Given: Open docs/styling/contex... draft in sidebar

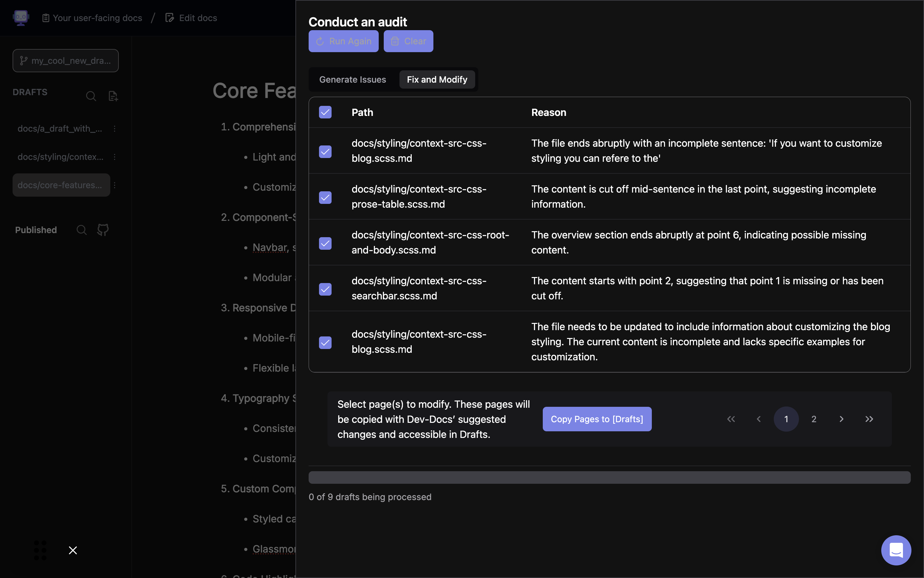Looking at the screenshot, I should pos(60,157).
